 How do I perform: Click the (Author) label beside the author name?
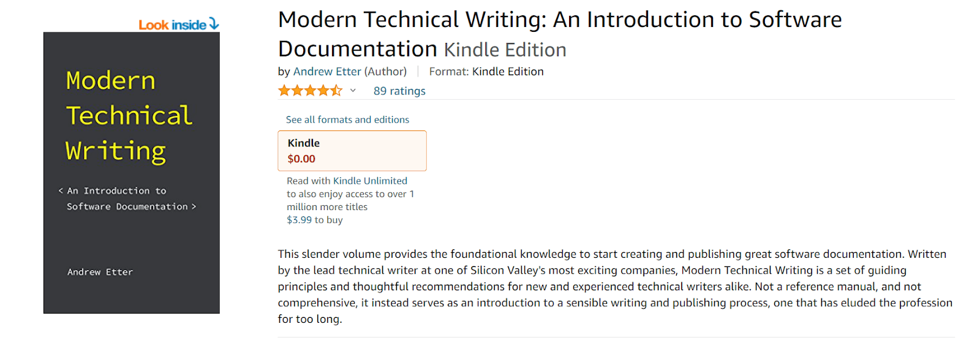385,72
